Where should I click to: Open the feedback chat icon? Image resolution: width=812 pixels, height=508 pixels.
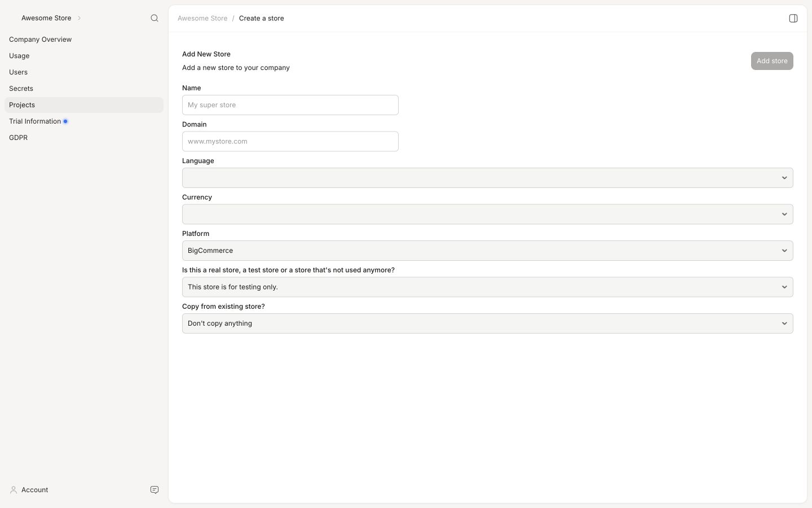tap(155, 490)
